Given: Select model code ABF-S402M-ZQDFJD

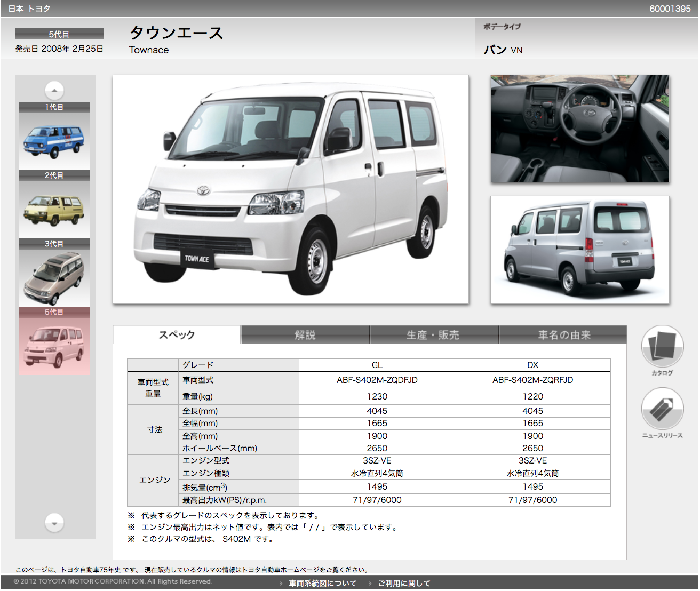Looking at the screenshot, I should click(x=377, y=380).
